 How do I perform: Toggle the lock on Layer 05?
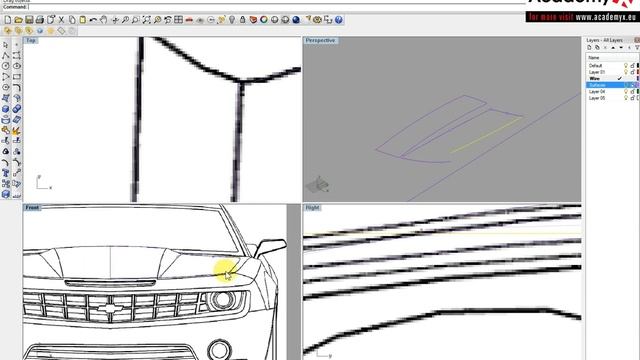coord(632,98)
